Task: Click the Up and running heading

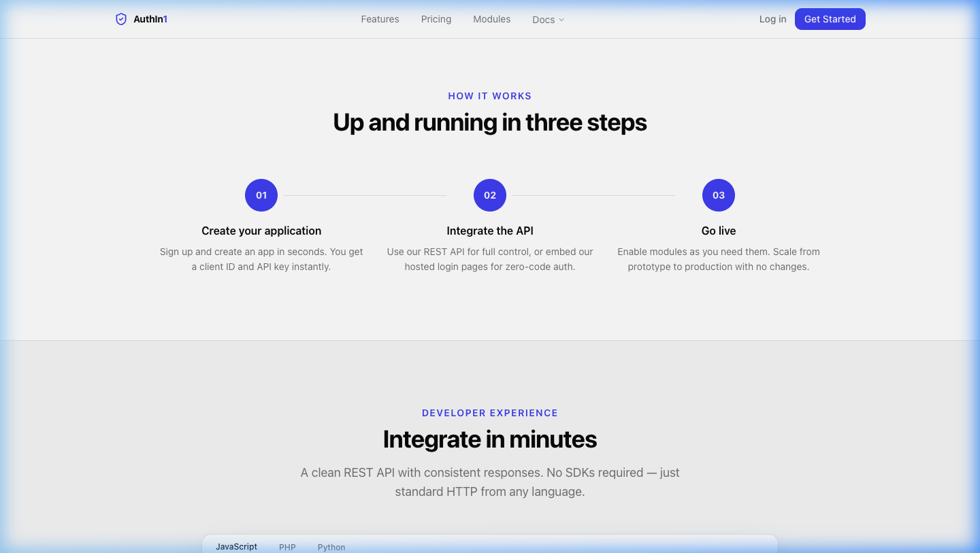Action: 490,122
